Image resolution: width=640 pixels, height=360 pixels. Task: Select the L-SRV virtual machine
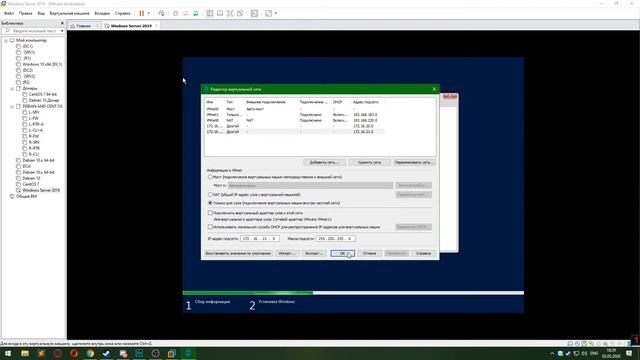coord(34,112)
